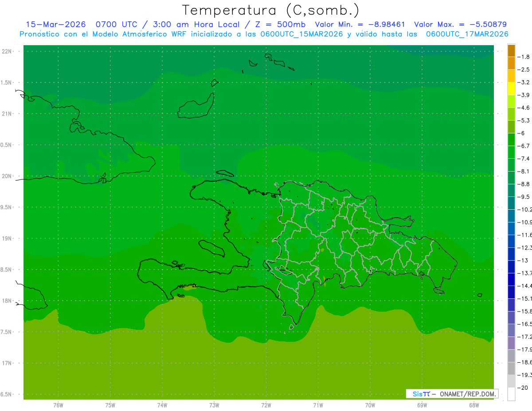Click the "-10.9" color scale value
This screenshot has width=532, height=411.
(x=525, y=222)
